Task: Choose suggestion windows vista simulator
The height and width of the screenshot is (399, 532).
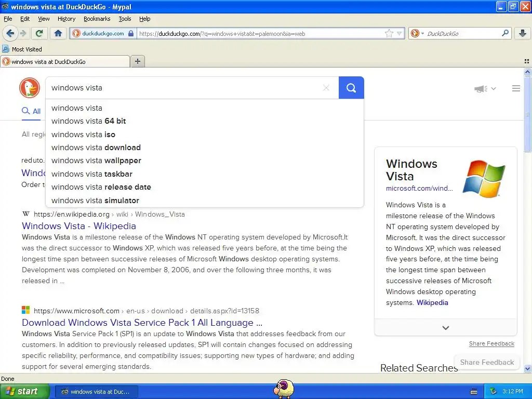Action: click(205, 201)
